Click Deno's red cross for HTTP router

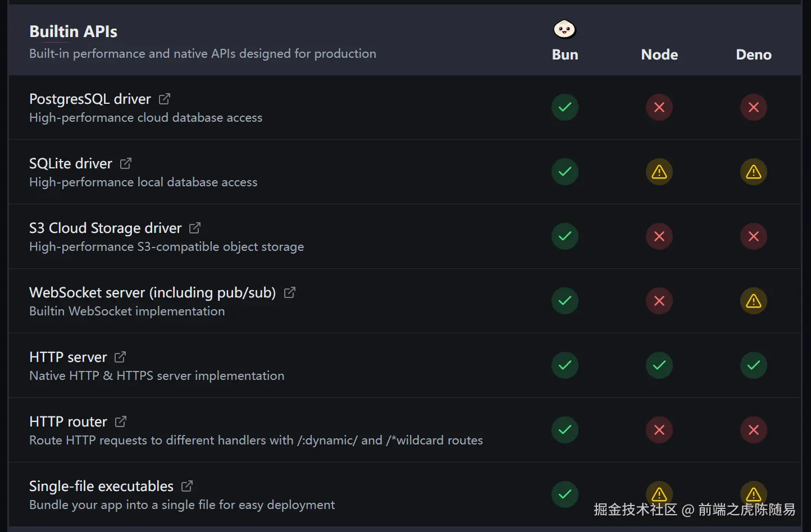(x=754, y=430)
